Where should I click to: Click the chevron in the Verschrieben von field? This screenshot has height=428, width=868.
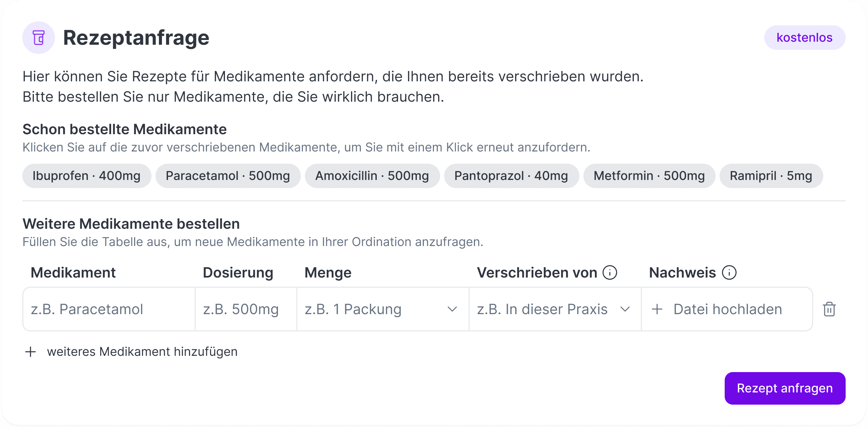point(624,309)
